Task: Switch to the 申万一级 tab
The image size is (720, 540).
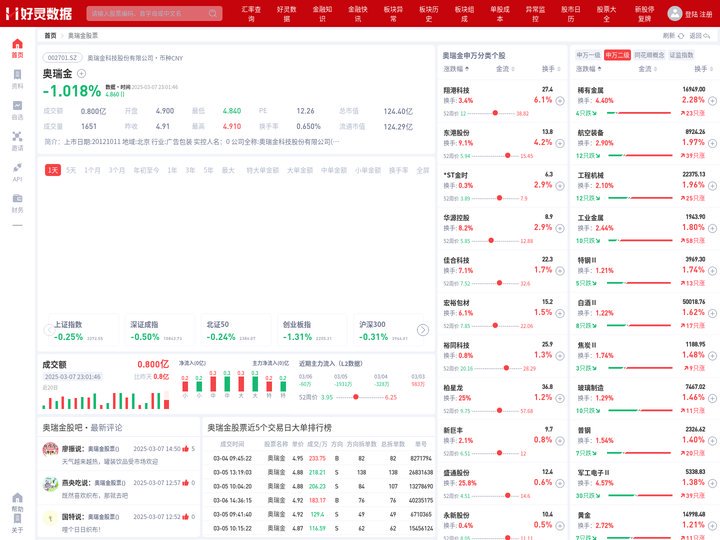Action: click(588, 55)
